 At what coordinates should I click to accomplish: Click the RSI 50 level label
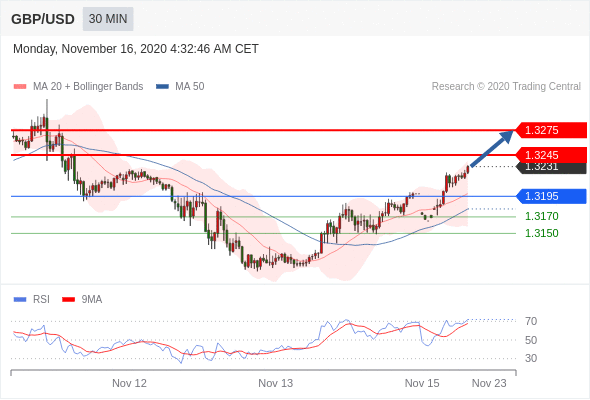coord(531,340)
